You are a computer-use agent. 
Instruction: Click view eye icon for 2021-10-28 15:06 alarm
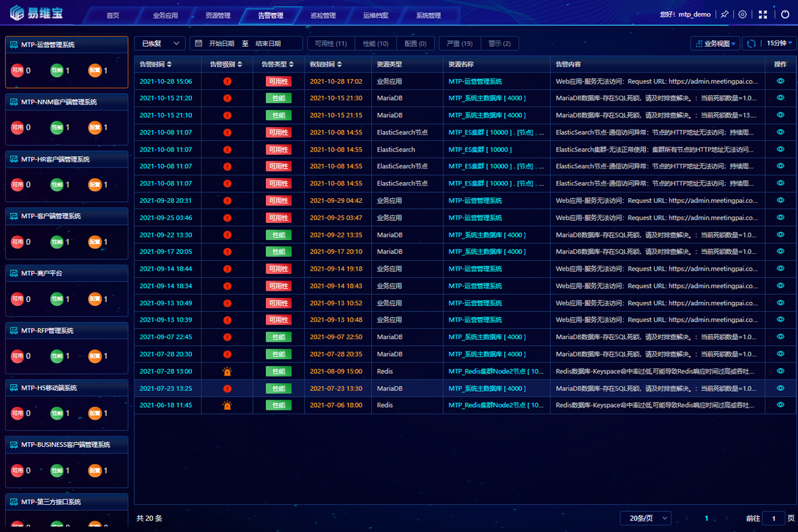click(x=780, y=81)
